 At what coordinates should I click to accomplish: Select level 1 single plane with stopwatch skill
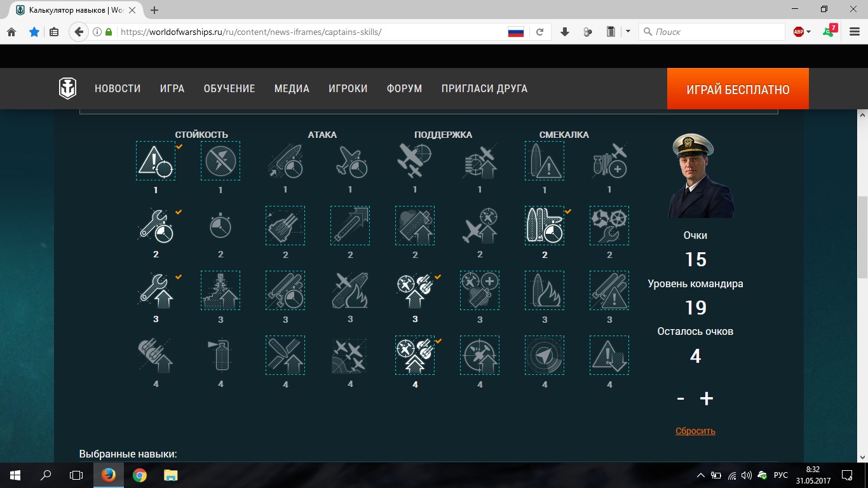tap(350, 161)
